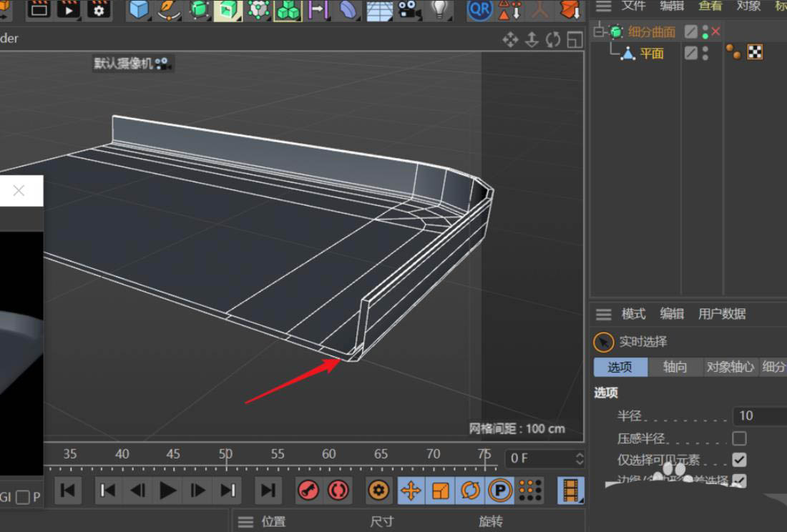Toggle point level animation recording
The height and width of the screenshot is (532, 787).
530,491
